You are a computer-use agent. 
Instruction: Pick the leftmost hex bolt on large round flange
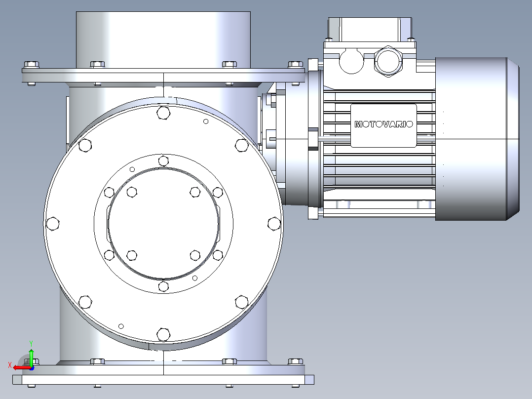[x=53, y=224]
